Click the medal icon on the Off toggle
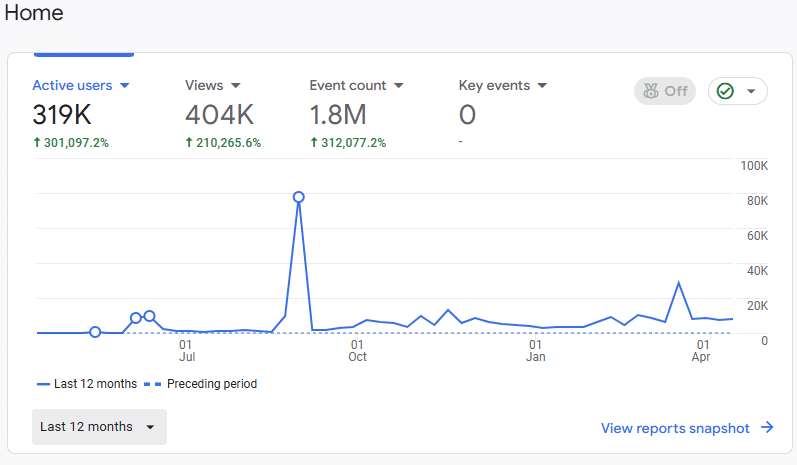This screenshot has height=465, width=797. pos(651,91)
